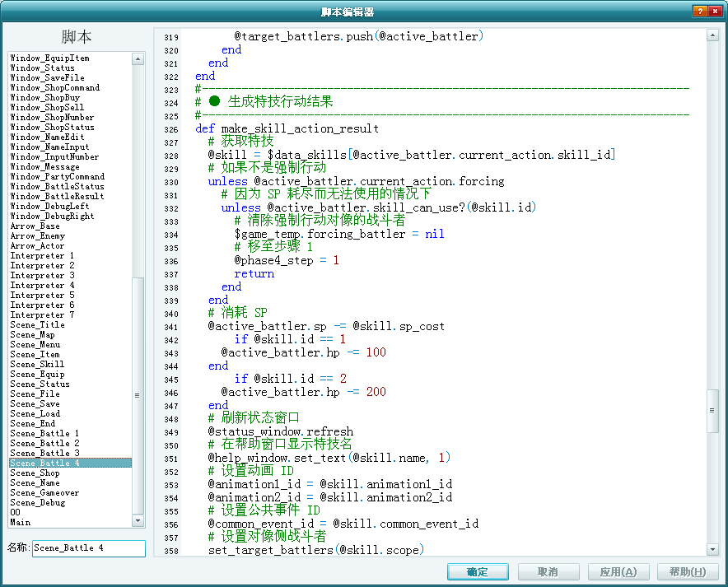Click the help question mark title bar icon
This screenshot has height=587, width=728.
(700, 12)
